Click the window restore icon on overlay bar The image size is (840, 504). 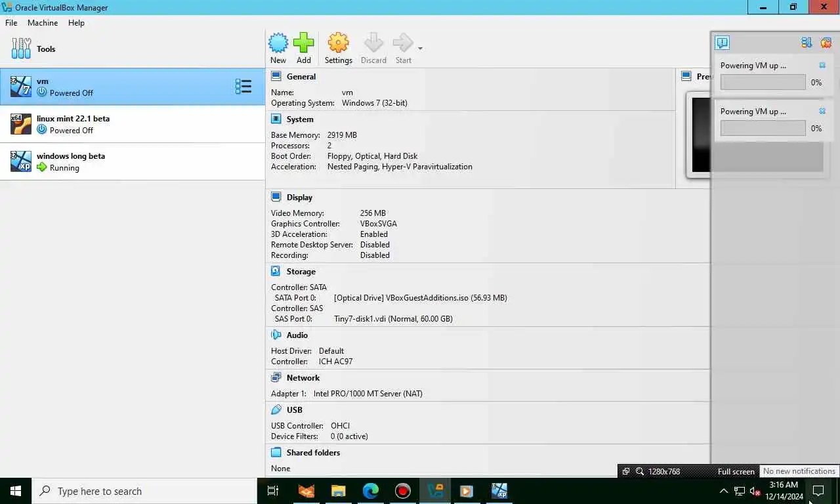[625, 471]
